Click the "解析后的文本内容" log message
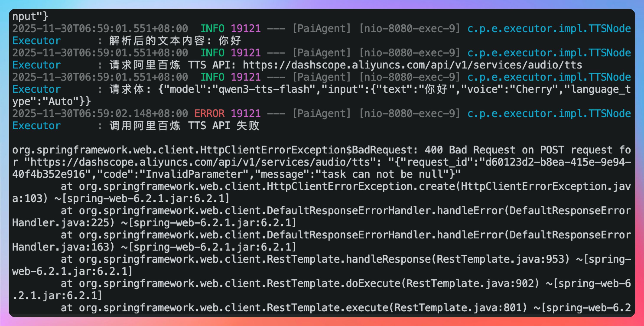The image size is (644, 326). 157,41
